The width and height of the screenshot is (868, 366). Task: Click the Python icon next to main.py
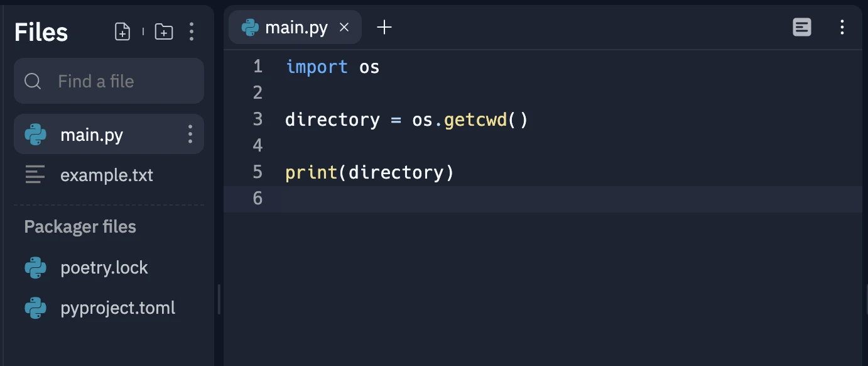point(35,134)
